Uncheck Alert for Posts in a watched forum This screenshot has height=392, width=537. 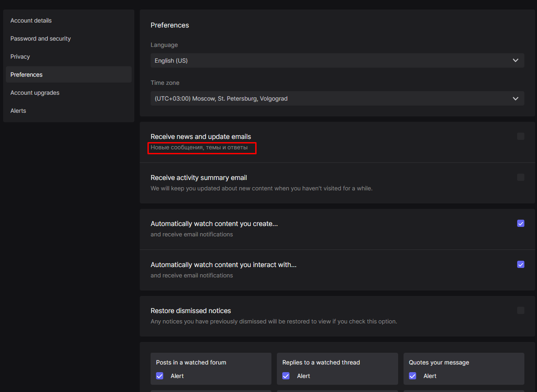click(x=160, y=376)
